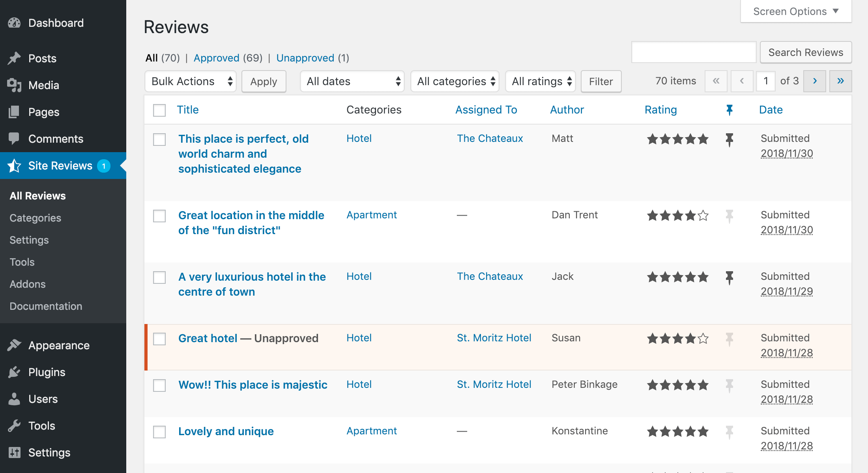Click the review search text field

pos(694,52)
